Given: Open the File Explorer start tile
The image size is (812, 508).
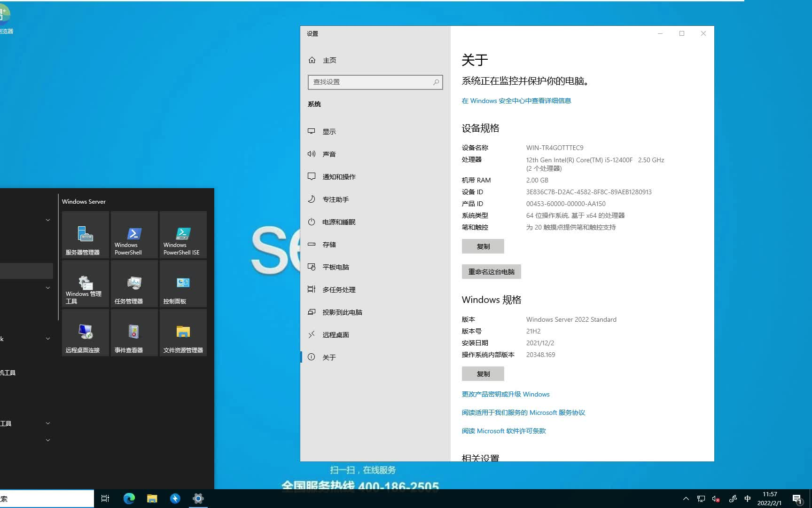Looking at the screenshot, I should click(x=183, y=332).
